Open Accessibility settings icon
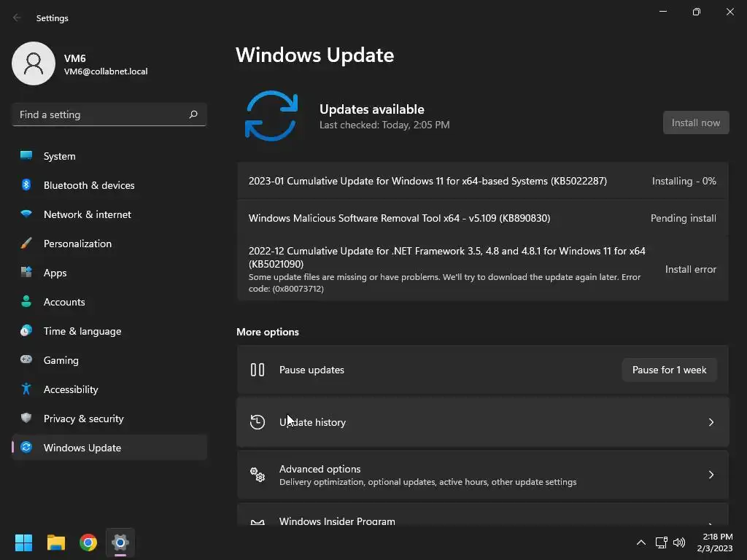Viewport: 747px width, 560px height. 26,389
